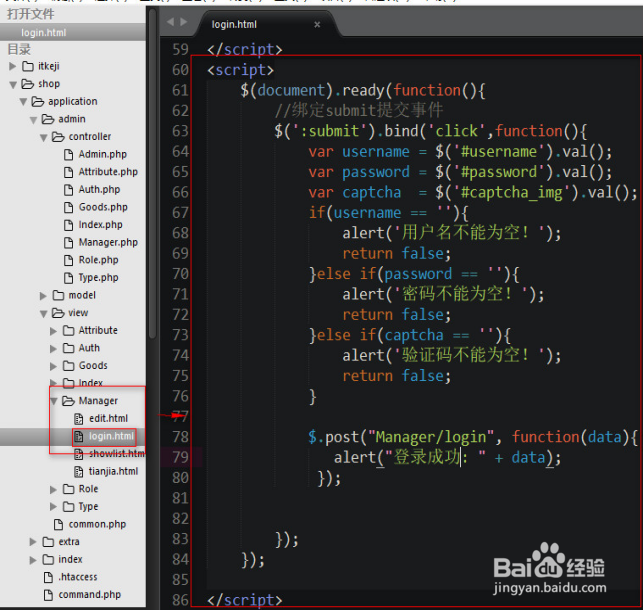Expand the model folder
643x610 pixels.
pyautogui.click(x=43, y=296)
